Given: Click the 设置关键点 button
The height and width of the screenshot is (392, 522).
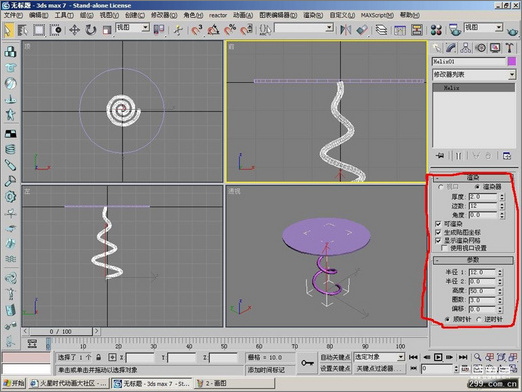Looking at the screenshot, I should (335, 368).
